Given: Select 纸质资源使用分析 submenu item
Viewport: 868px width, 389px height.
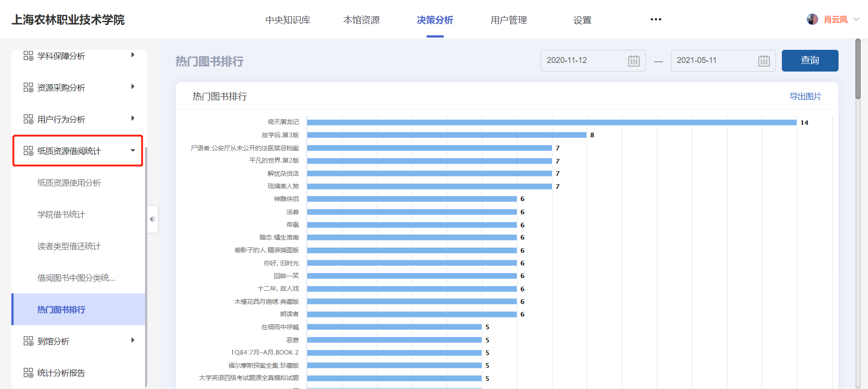Looking at the screenshot, I should coord(69,183).
